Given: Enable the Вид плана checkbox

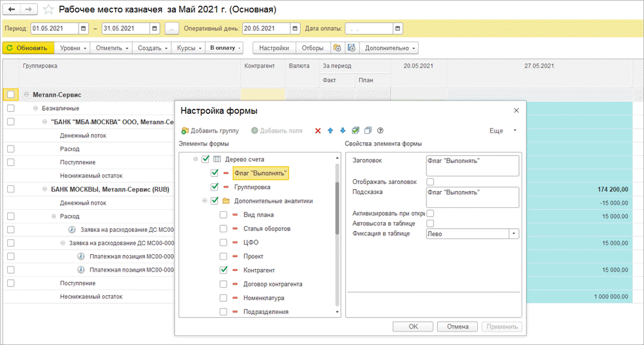Looking at the screenshot, I should coord(223,215).
